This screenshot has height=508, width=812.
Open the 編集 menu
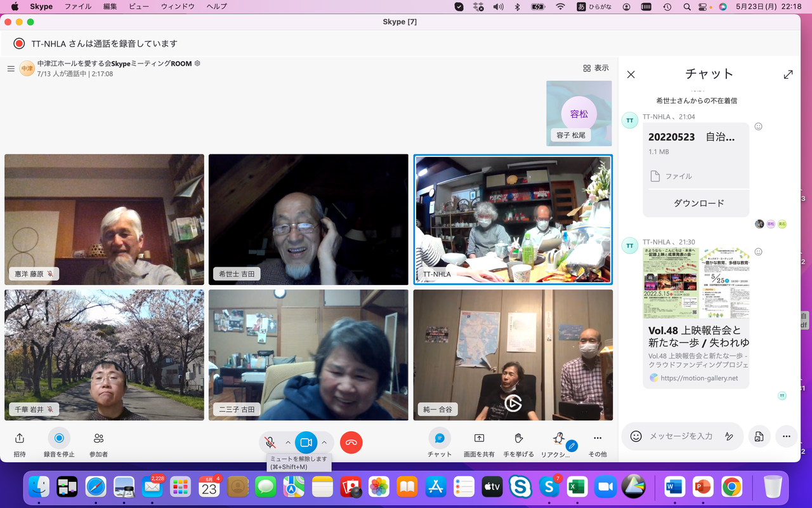click(110, 6)
